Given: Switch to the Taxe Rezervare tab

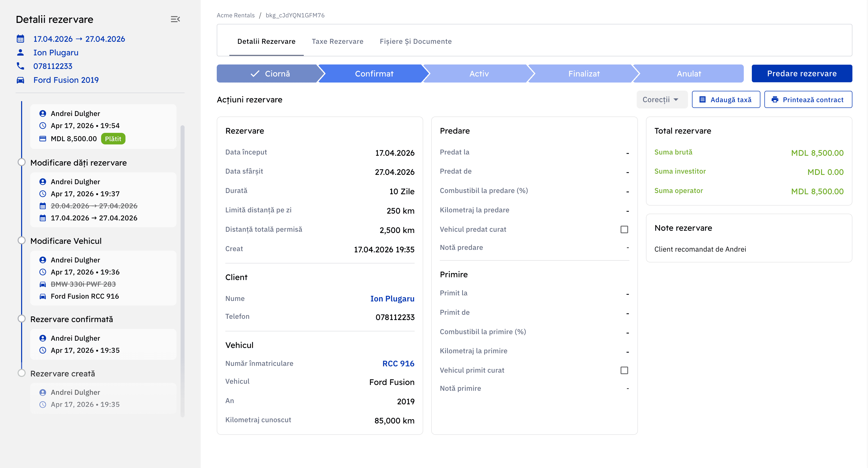Looking at the screenshot, I should 337,41.
